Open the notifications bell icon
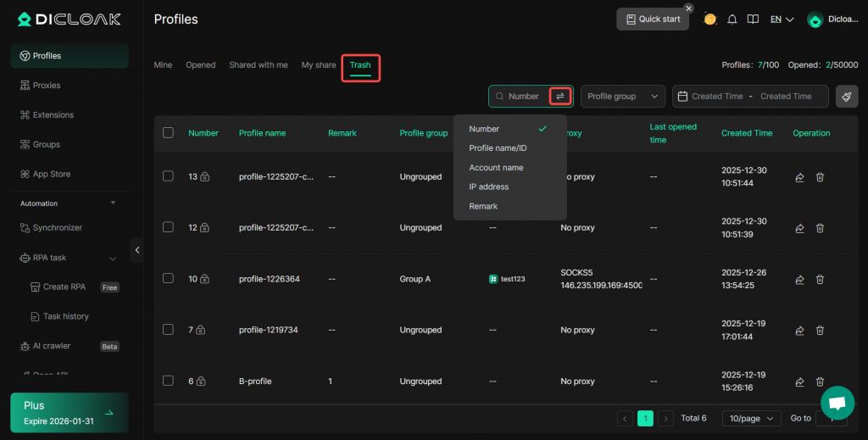This screenshot has height=440, width=868. tap(732, 19)
